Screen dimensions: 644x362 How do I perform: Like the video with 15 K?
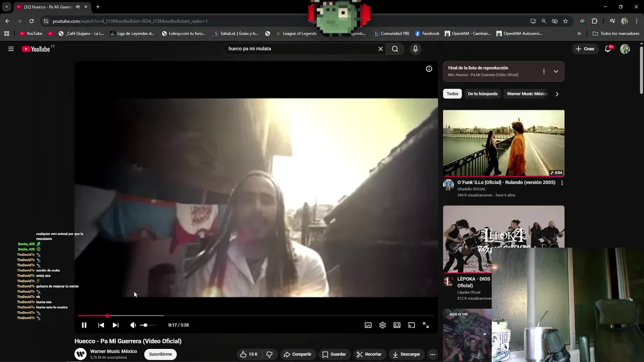click(249, 354)
